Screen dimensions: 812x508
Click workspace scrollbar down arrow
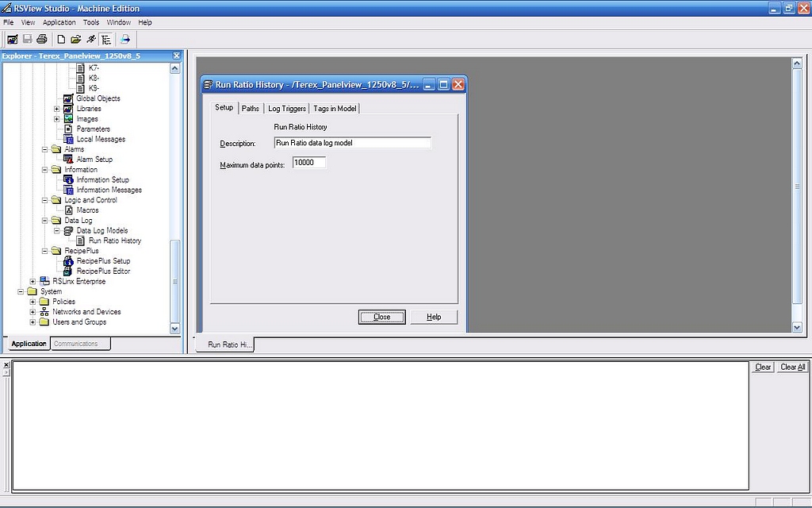tap(797, 327)
